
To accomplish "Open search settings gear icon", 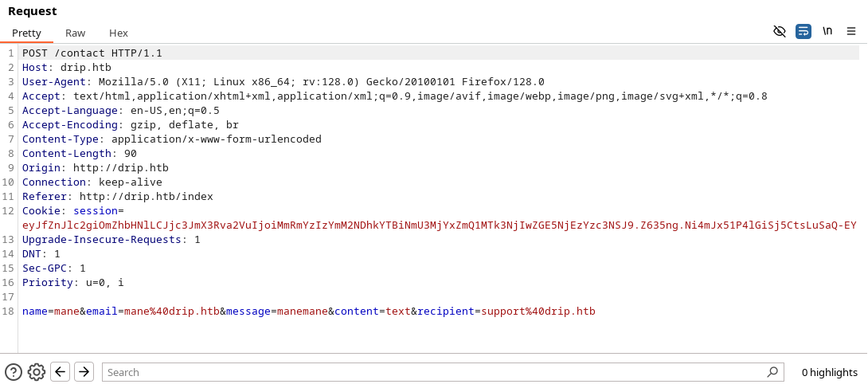I will [37, 372].
